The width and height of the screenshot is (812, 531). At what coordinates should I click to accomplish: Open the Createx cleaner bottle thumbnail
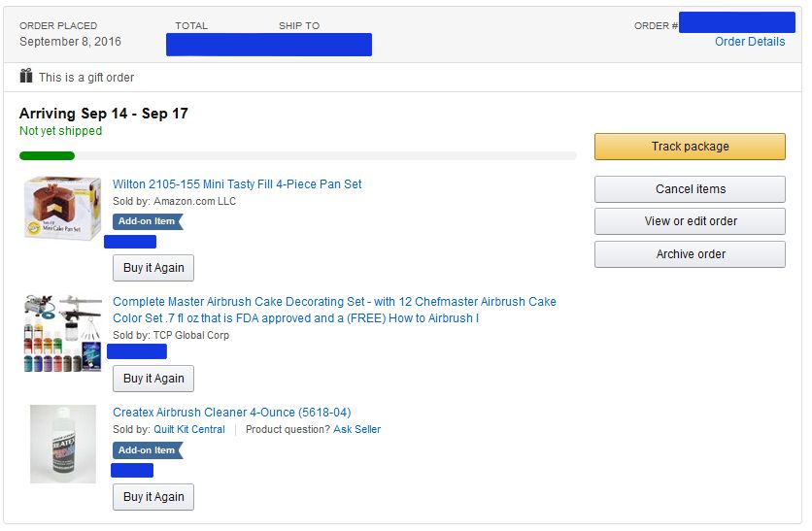coord(63,444)
